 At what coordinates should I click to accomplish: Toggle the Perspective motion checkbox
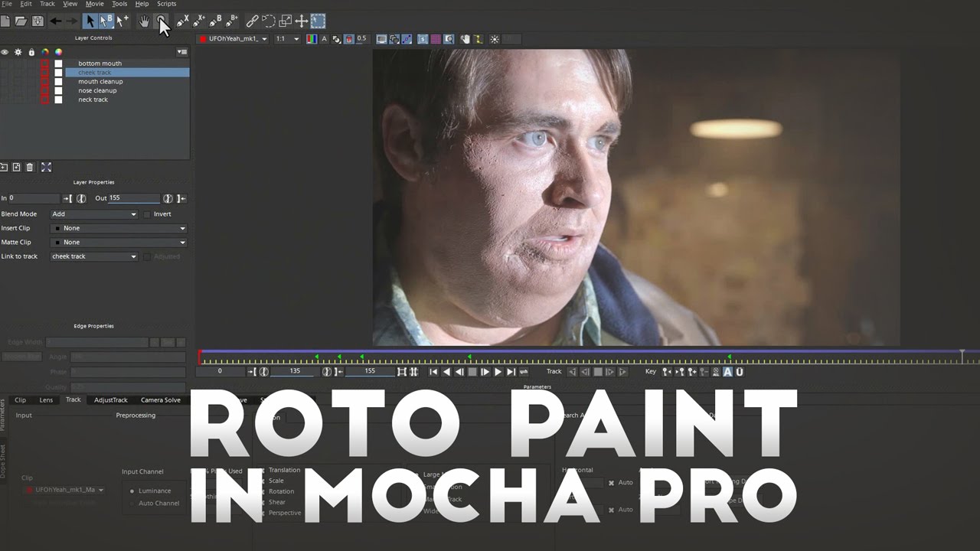pos(263,513)
